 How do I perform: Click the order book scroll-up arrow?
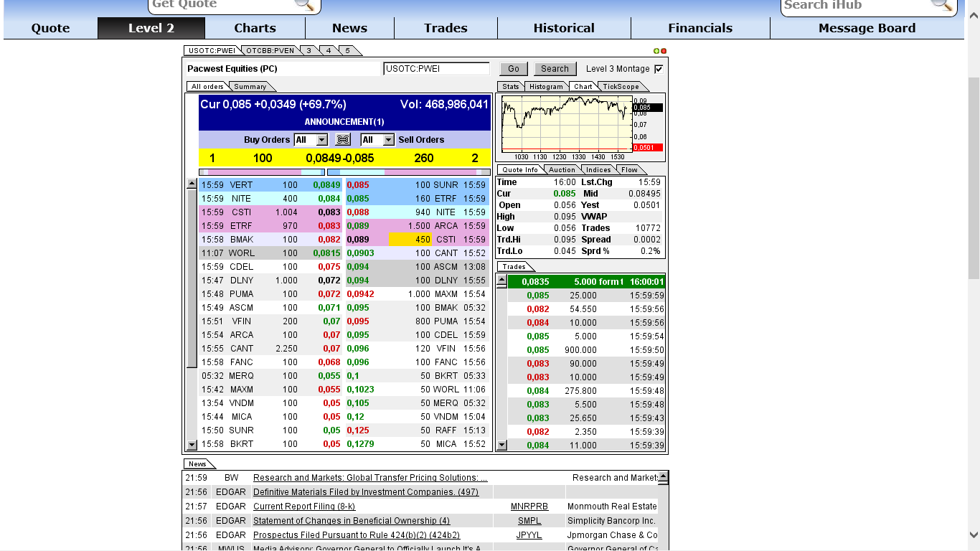192,184
